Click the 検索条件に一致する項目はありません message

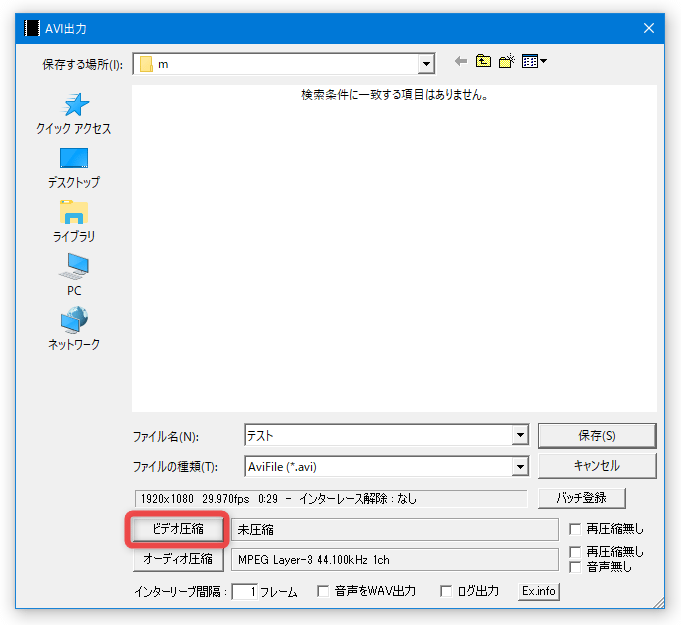(394, 95)
